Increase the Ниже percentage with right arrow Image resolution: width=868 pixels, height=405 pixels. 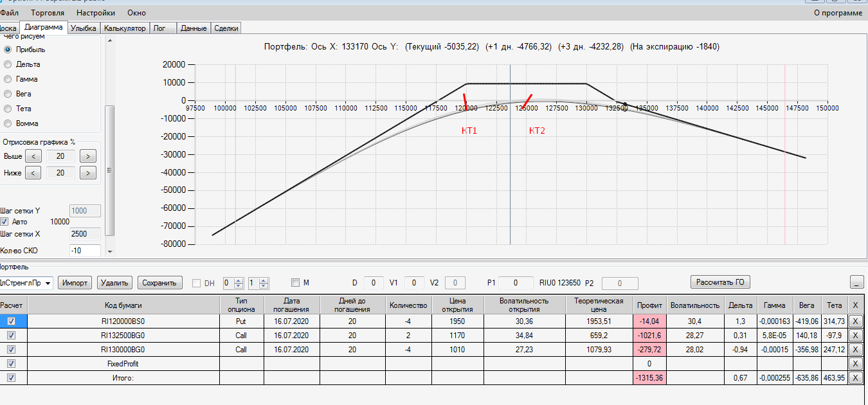pos(88,173)
